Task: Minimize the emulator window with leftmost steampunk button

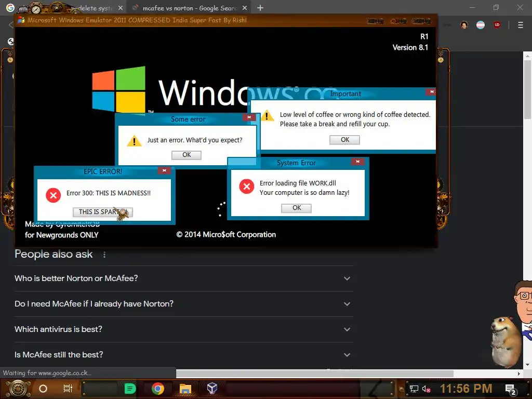Action: 375,21
